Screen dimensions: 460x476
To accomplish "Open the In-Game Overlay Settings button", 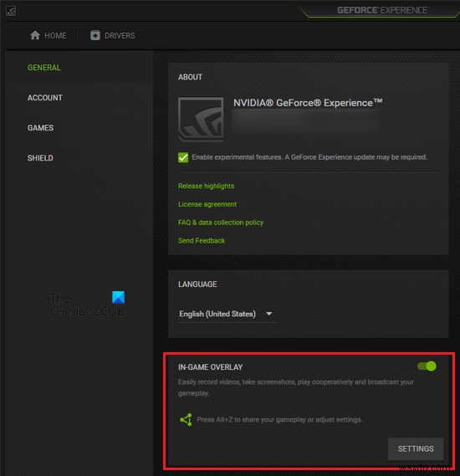I will [416, 448].
